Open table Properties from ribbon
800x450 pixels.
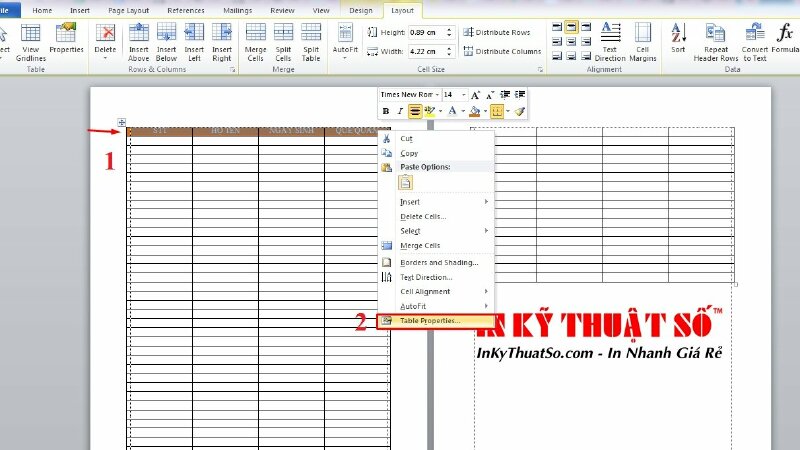click(x=66, y=39)
